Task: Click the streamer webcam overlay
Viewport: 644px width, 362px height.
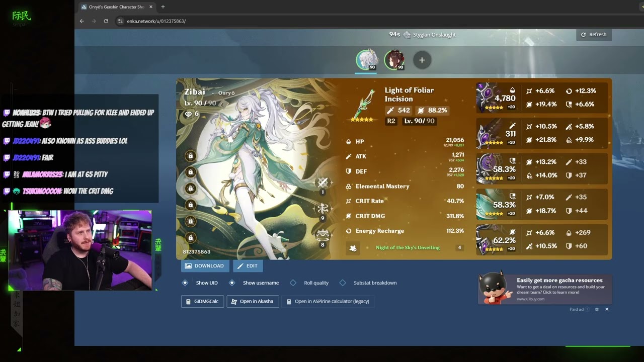Action: 80,250
